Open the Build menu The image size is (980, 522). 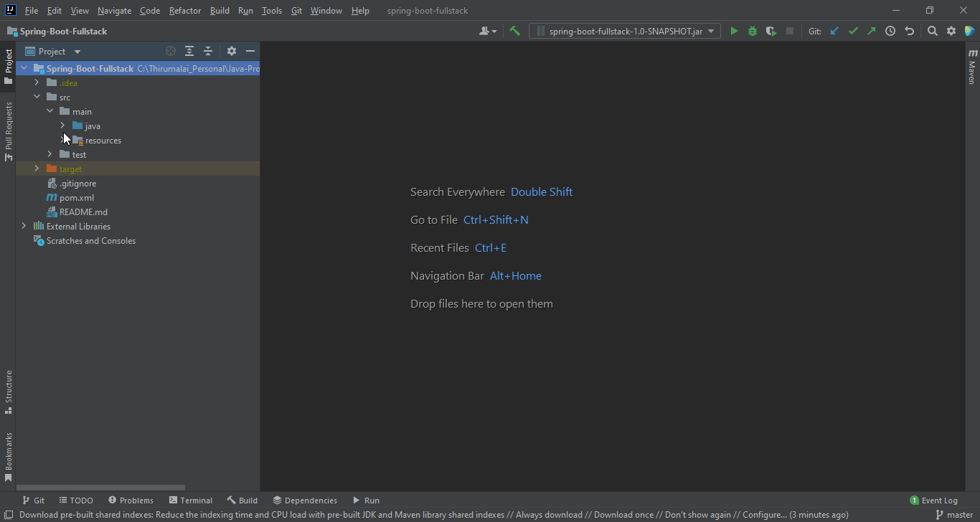click(x=220, y=11)
